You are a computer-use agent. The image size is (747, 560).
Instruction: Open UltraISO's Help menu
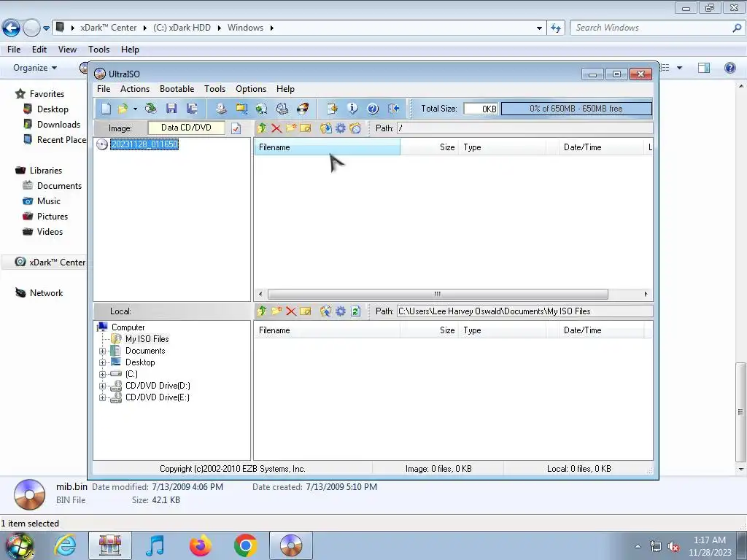coord(285,89)
